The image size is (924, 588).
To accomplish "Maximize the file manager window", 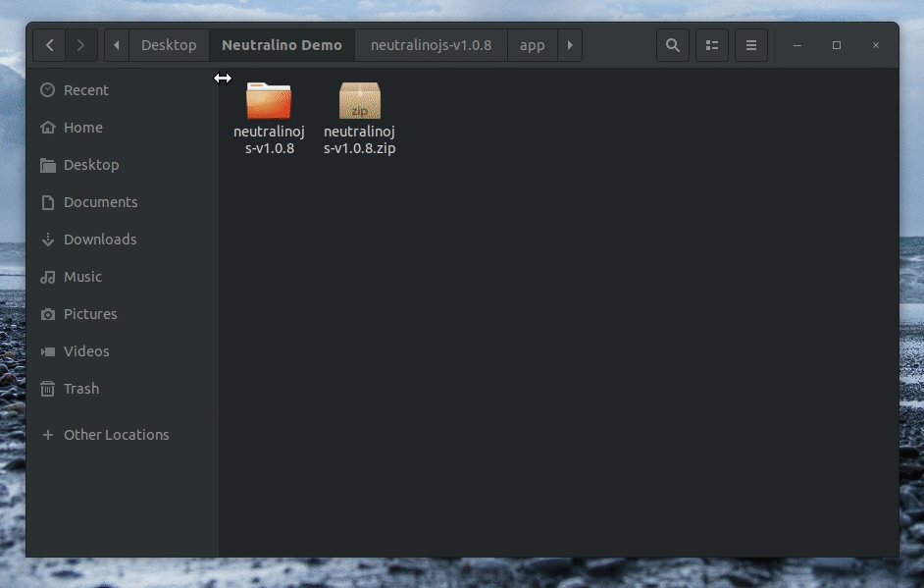I will [836, 45].
